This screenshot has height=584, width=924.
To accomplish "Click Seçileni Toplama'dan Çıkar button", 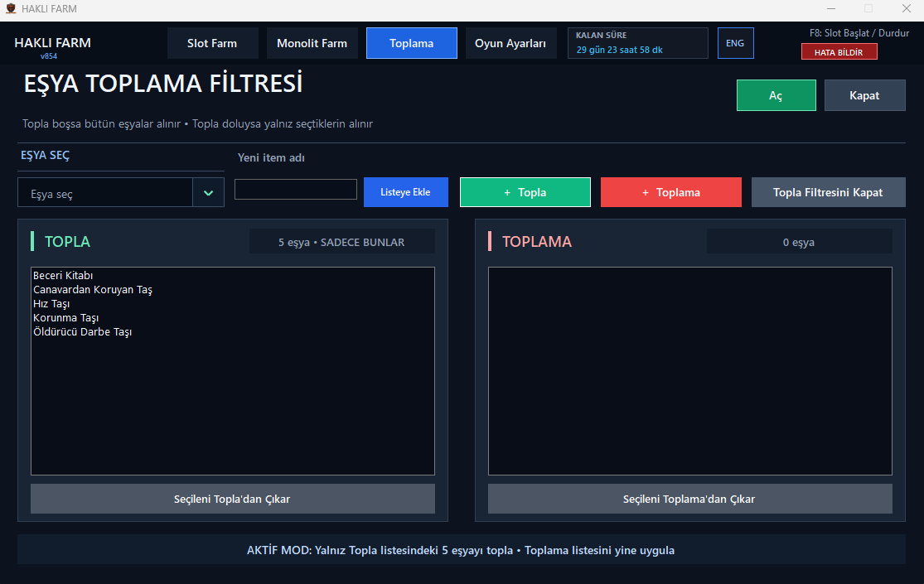I will [x=690, y=500].
